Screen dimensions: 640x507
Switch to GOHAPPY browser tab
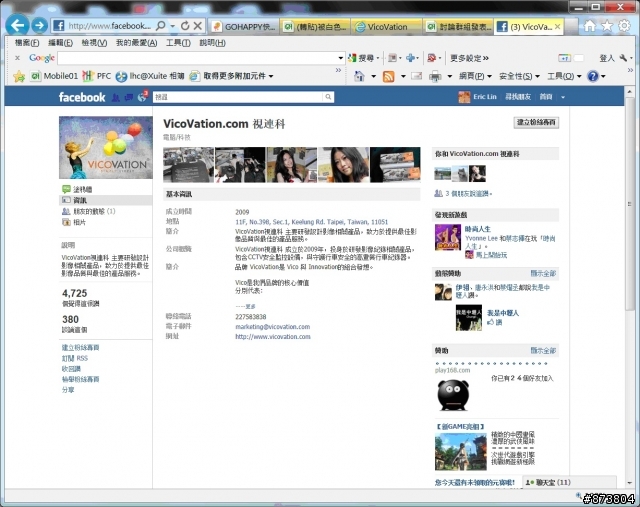[244, 27]
